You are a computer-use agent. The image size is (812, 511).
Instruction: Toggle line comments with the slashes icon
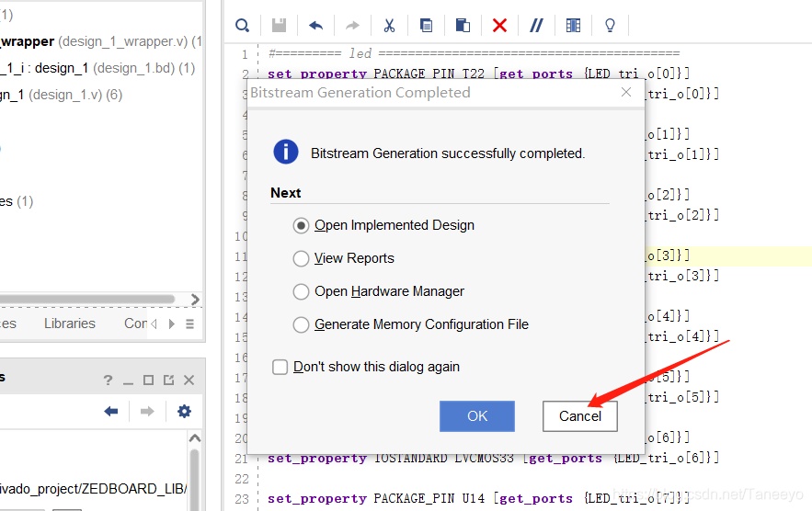536,26
